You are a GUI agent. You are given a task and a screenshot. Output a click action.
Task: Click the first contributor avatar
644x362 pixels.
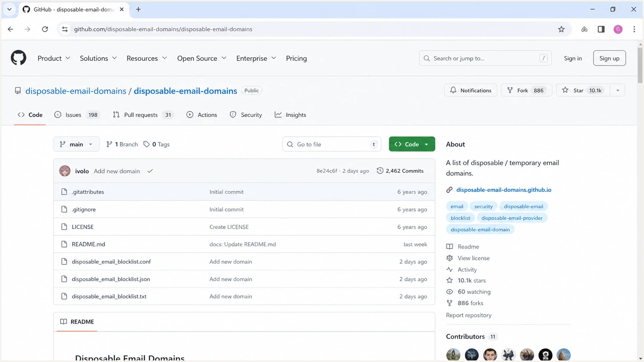pyautogui.click(x=453, y=355)
